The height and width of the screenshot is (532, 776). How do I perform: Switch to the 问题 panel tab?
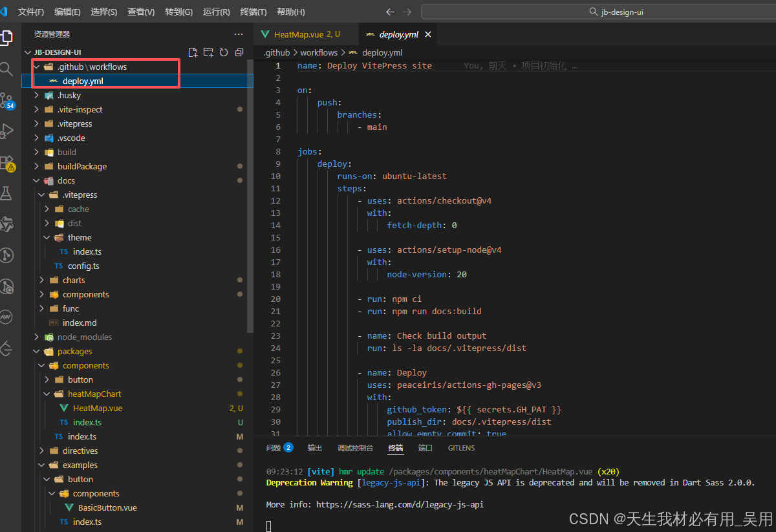(x=279, y=447)
